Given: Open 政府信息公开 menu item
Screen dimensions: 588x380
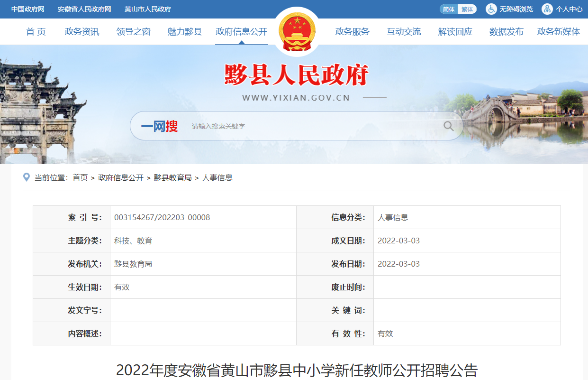Looking at the screenshot, I should [242, 32].
